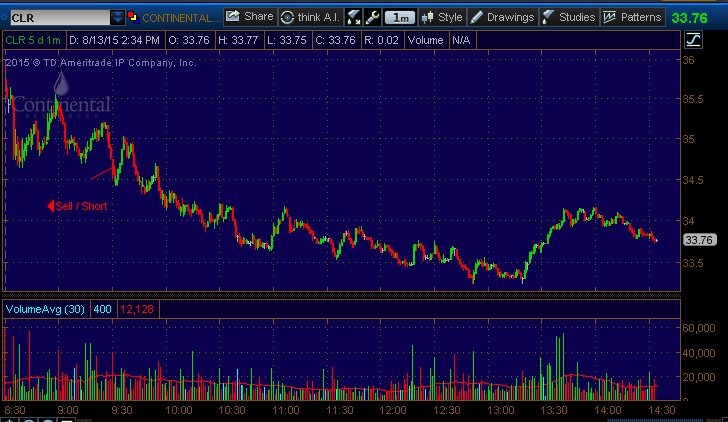The width and height of the screenshot is (728, 422).
Task: Click the 33.76 price bubble on axis
Action: [x=699, y=240]
